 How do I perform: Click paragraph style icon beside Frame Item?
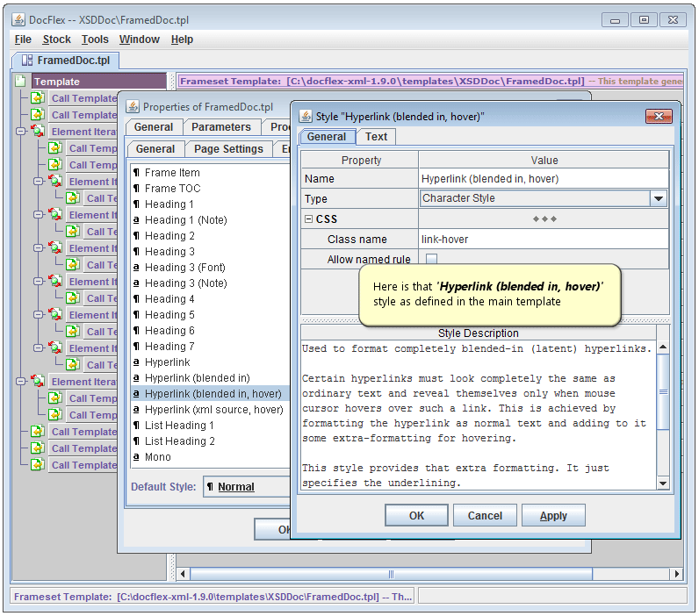[137, 173]
